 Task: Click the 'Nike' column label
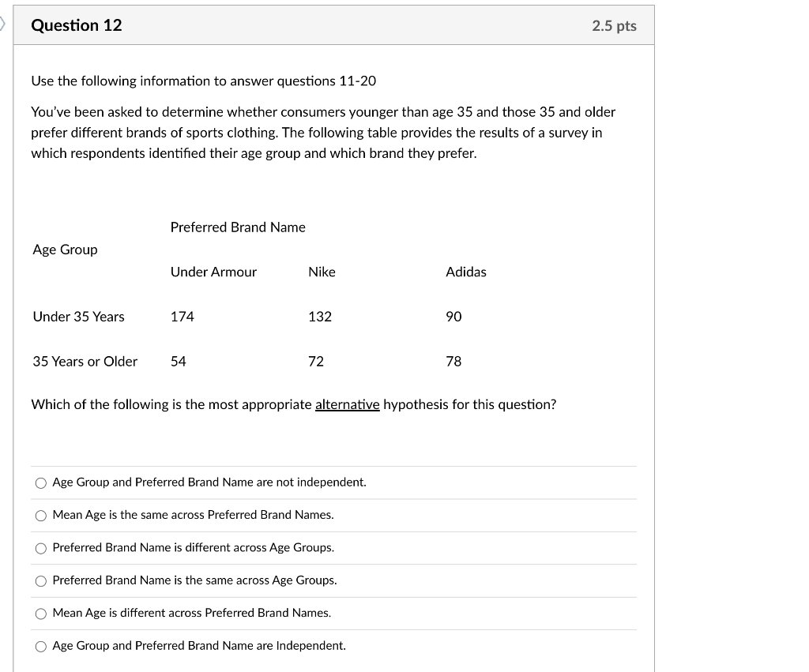click(x=322, y=272)
